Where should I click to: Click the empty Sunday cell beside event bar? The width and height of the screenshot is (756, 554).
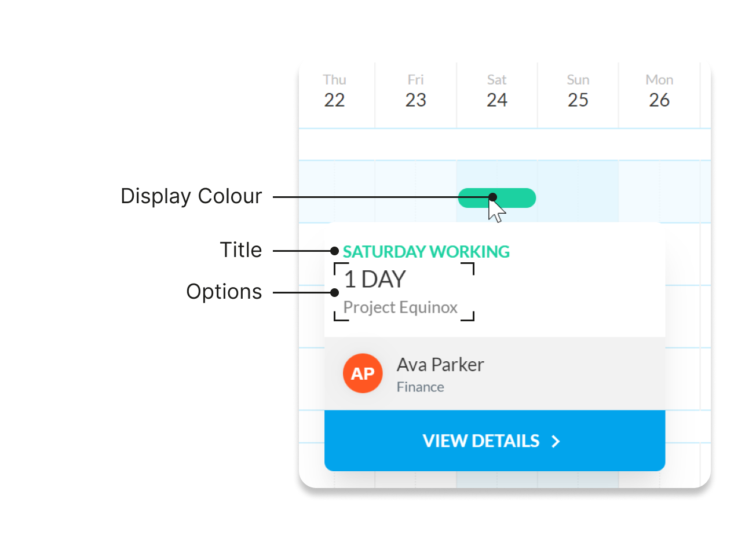578,192
